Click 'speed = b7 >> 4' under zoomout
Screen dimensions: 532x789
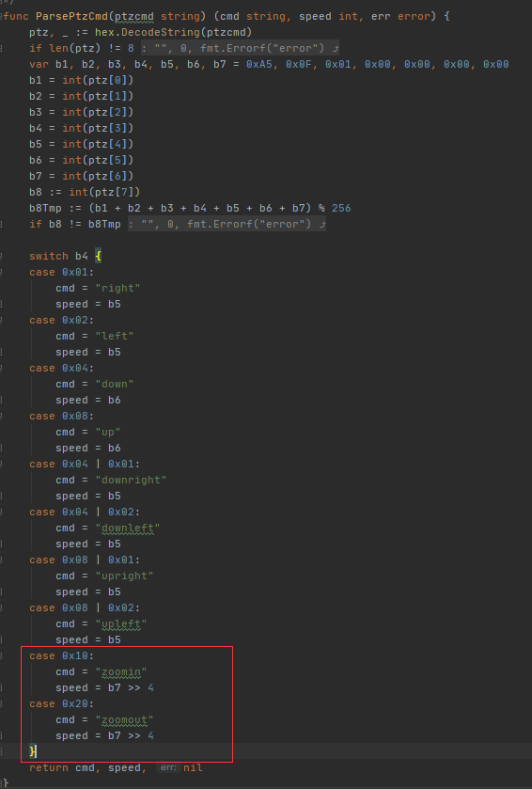tap(104, 735)
